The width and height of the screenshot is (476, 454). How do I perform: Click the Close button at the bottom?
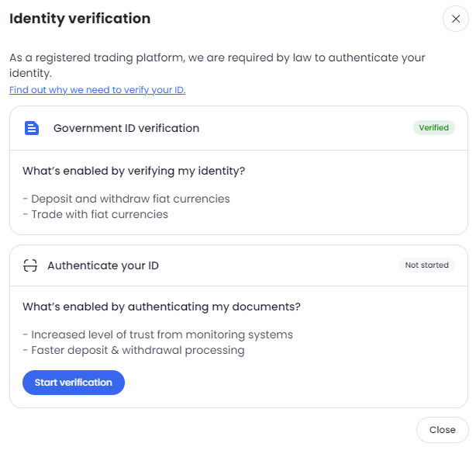[443, 430]
